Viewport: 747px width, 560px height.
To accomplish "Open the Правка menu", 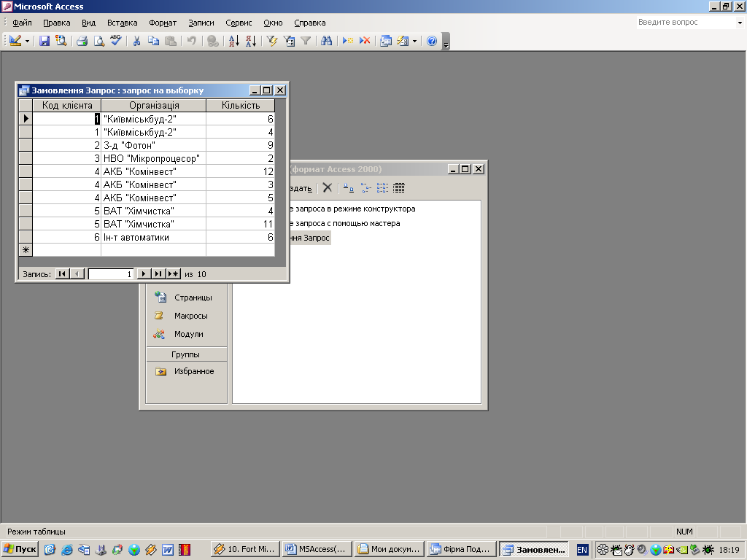I will [57, 23].
